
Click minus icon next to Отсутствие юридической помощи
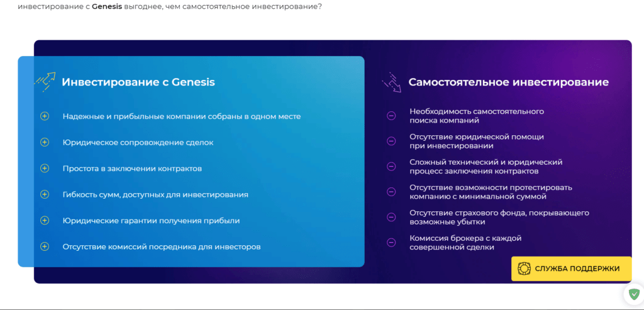(391, 141)
